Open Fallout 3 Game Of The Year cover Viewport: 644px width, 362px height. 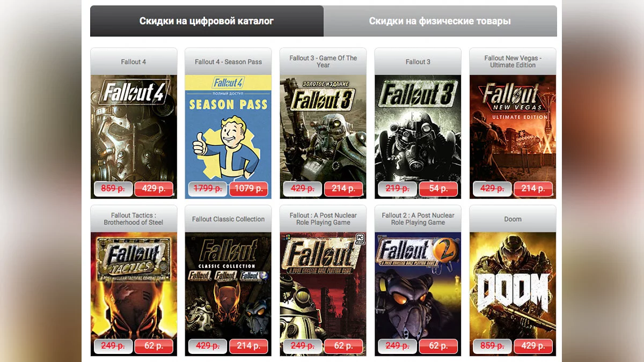(x=323, y=137)
